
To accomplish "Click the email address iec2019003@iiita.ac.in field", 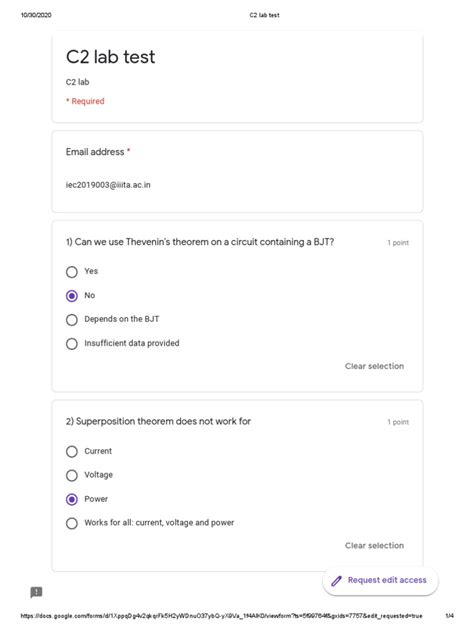I will click(x=108, y=185).
